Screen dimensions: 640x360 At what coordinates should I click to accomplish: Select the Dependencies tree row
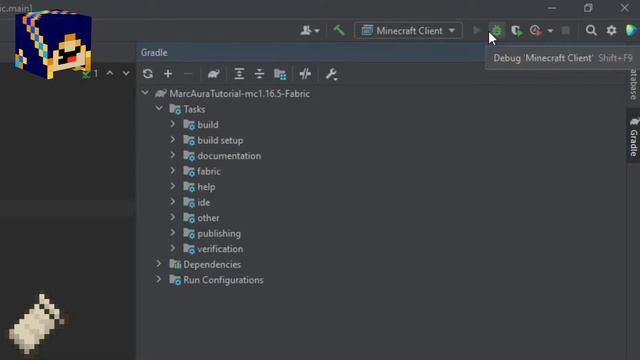pos(382,264)
